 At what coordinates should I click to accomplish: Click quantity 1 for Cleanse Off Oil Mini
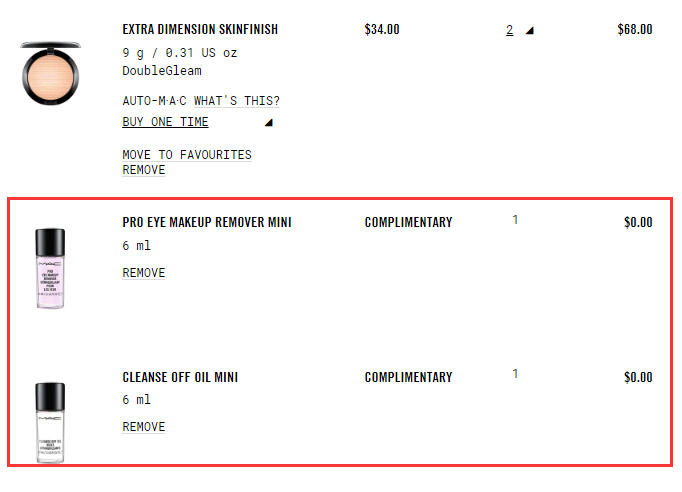[x=516, y=374]
